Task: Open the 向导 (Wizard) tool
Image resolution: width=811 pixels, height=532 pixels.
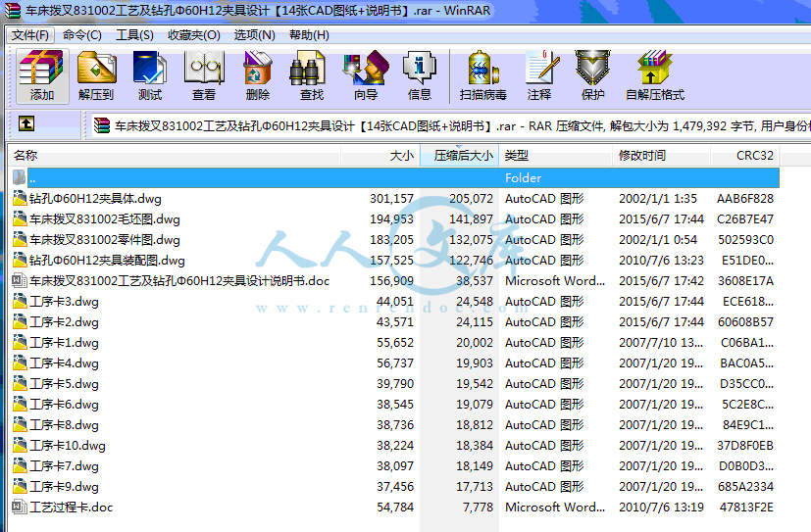Action: pyautogui.click(x=366, y=75)
